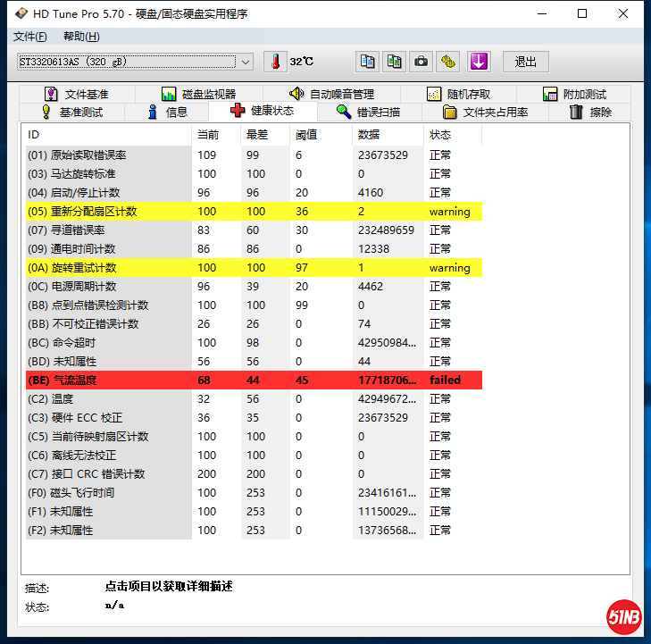
Task: Click the 状态 column header
Action: point(453,135)
